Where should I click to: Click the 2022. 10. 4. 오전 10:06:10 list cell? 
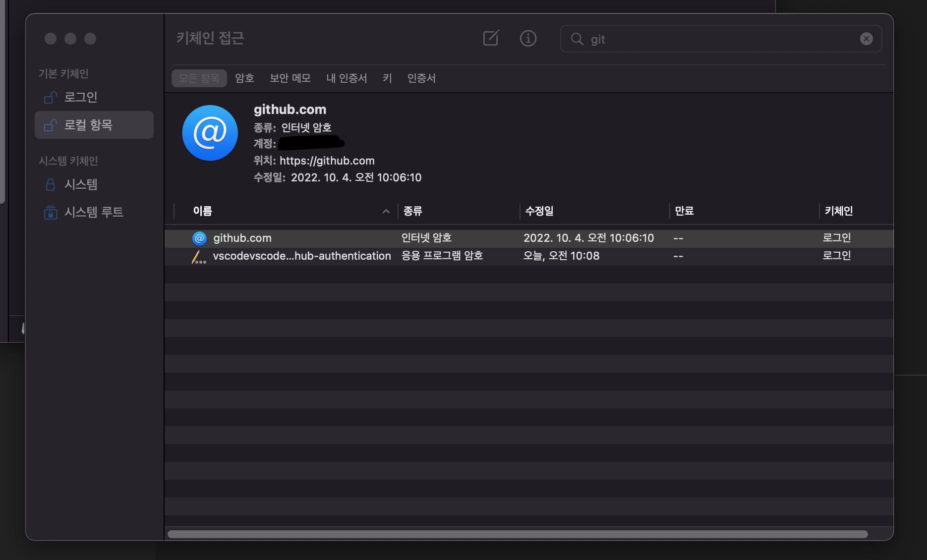[x=589, y=238]
